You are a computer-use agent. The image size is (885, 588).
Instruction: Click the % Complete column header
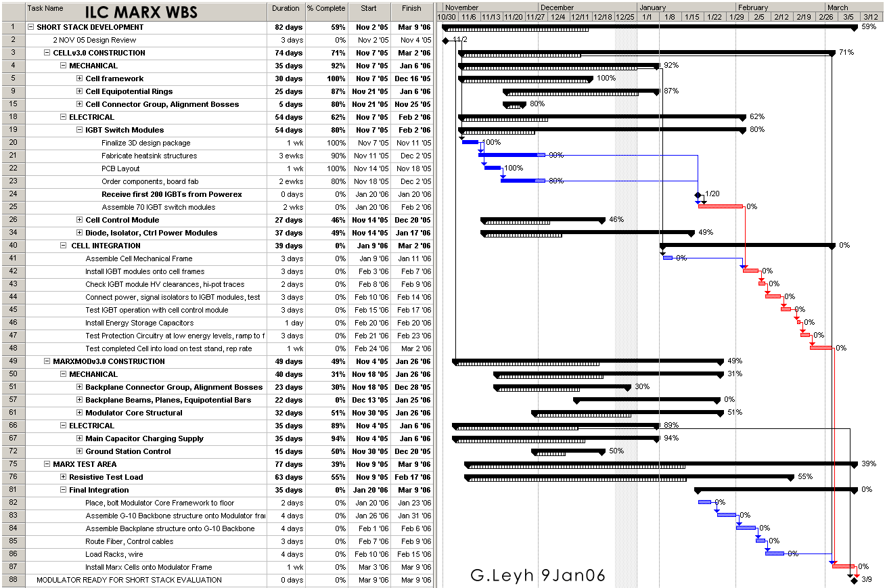click(x=326, y=9)
